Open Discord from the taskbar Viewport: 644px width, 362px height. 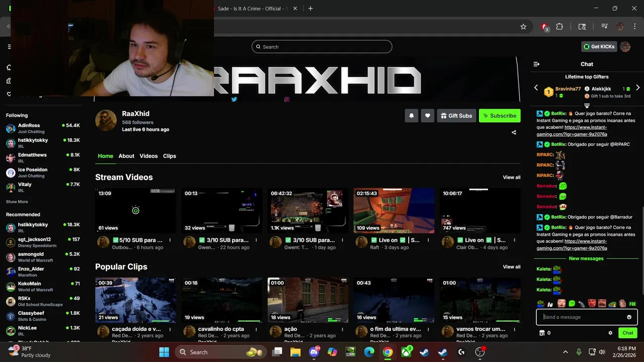click(314, 352)
